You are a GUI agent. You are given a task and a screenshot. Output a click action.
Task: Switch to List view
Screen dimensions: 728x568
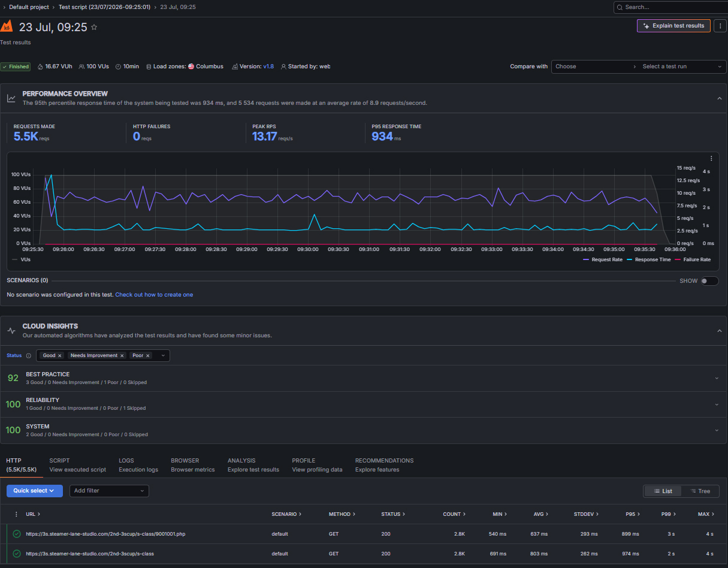[663, 491]
